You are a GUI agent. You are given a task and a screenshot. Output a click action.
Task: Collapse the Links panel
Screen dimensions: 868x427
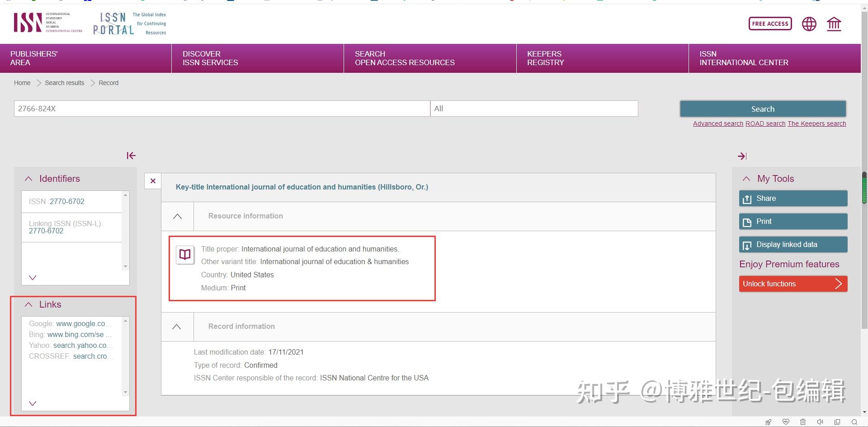click(x=28, y=304)
